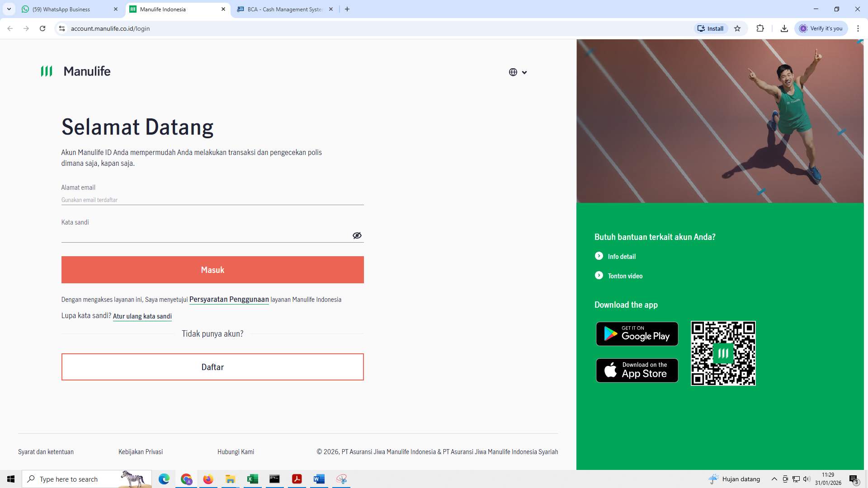Open the Chrome three-dot menu
The height and width of the screenshot is (488, 868).
click(x=859, y=28)
